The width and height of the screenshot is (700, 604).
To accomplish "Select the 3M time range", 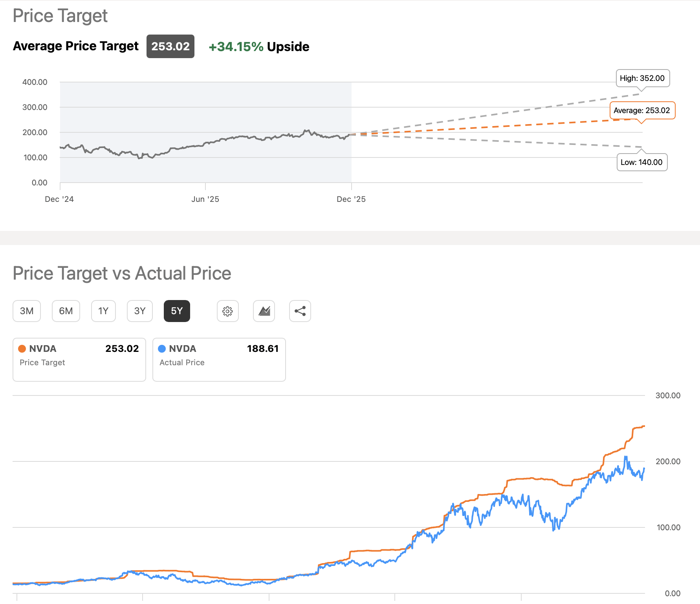I will (26, 311).
